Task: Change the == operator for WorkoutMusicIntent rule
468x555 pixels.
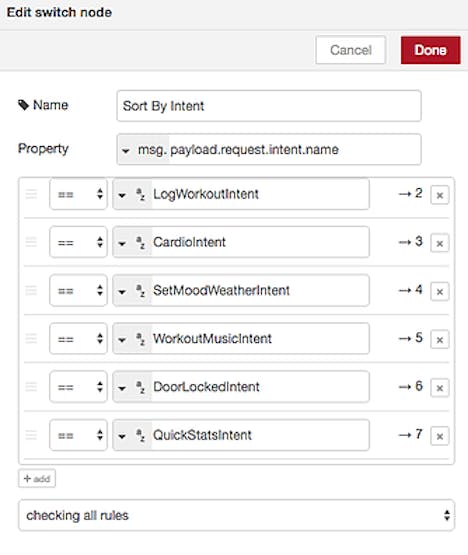Action: click(78, 339)
